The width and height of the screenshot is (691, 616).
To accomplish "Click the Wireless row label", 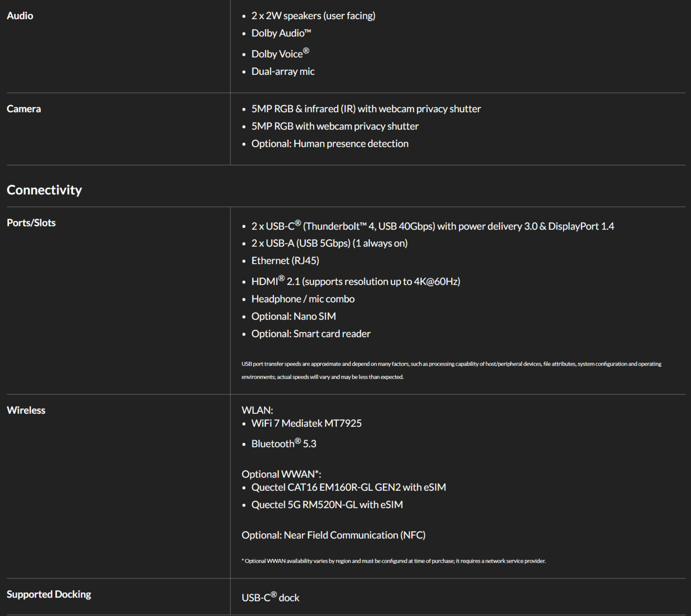I will 26,410.
